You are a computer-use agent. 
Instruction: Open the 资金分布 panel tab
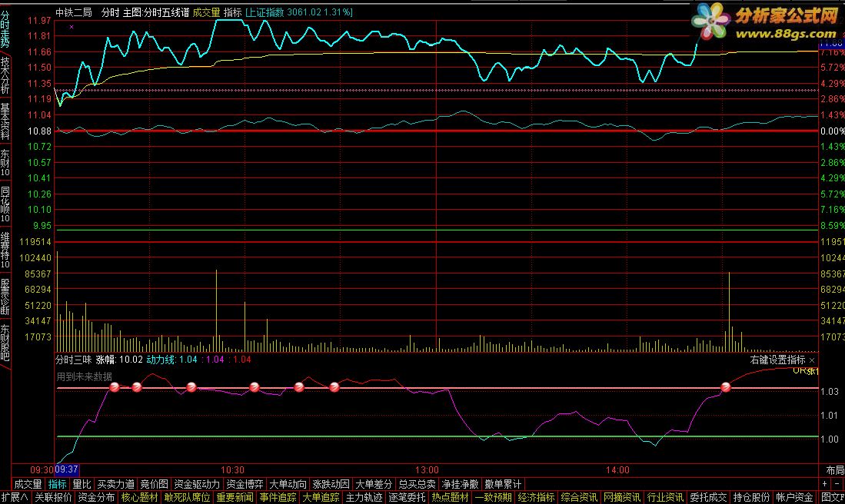(96, 498)
